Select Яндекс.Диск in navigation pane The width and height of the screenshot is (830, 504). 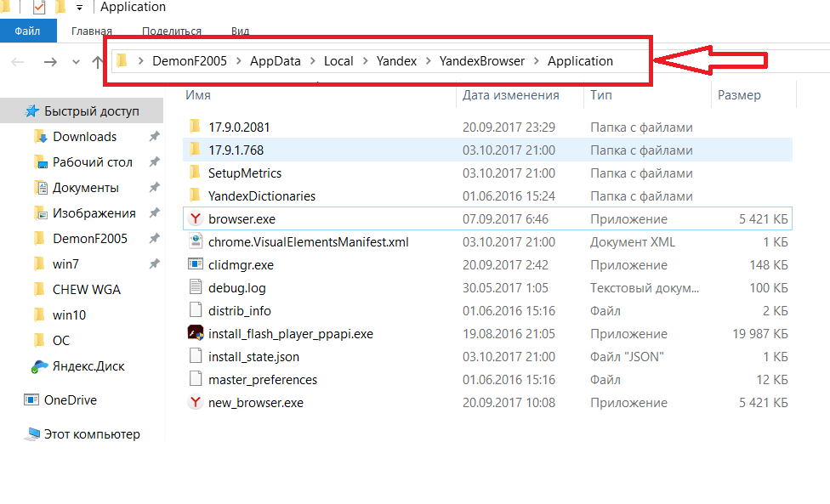88,366
